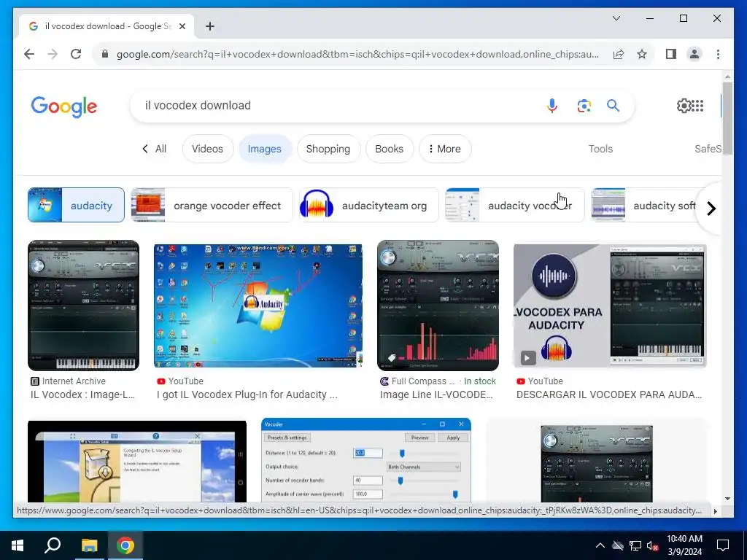Open taskbar clock 10:40 AM
747x560 pixels.
[x=684, y=545]
